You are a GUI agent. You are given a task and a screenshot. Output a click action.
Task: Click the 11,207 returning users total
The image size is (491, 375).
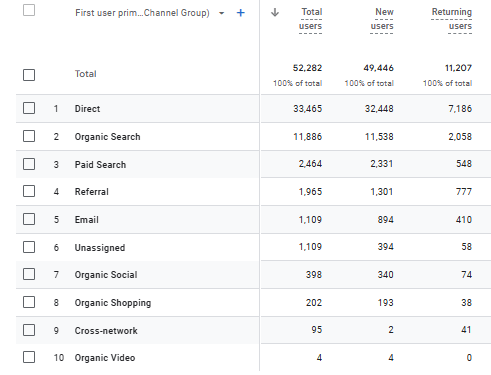point(458,68)
